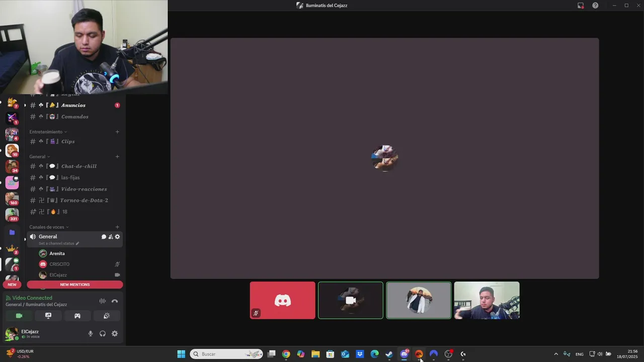The height and width of the screenshot is (362, 644).
Task: Open Google Chrome from taskbar
Action: [x=286, y=354]
